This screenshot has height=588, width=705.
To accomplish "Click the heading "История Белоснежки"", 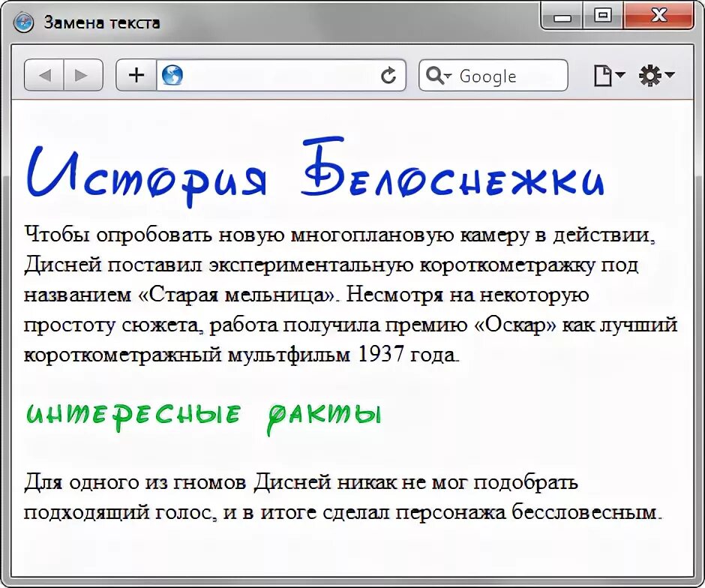I will pos(316,172).
